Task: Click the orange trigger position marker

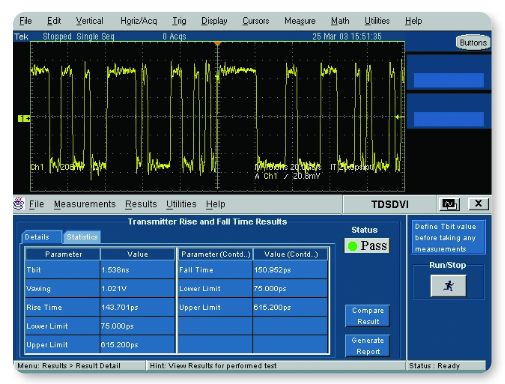Action: pos(217,43)
